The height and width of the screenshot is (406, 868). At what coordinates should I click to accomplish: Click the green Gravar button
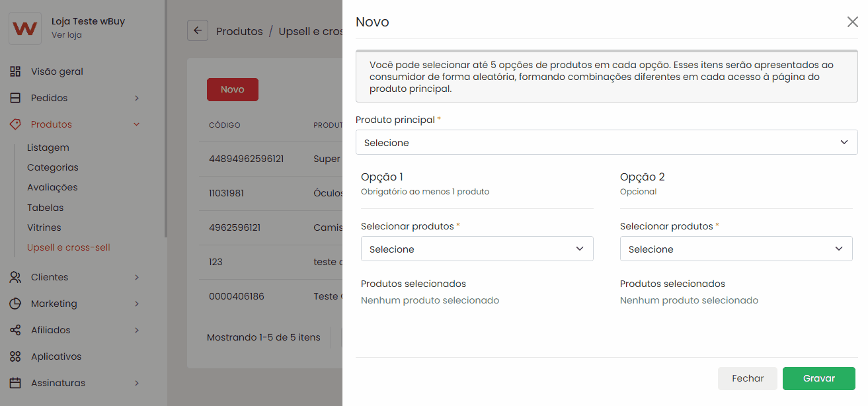click(x=818, y=378)
